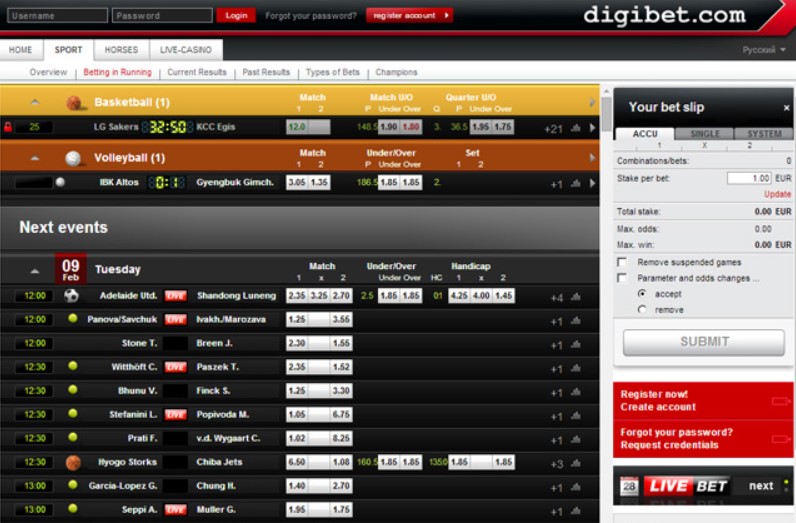Screen dimensions: 796x523
Task: Click the Login button
Action: pyautogui.click(x=236, y=15)
